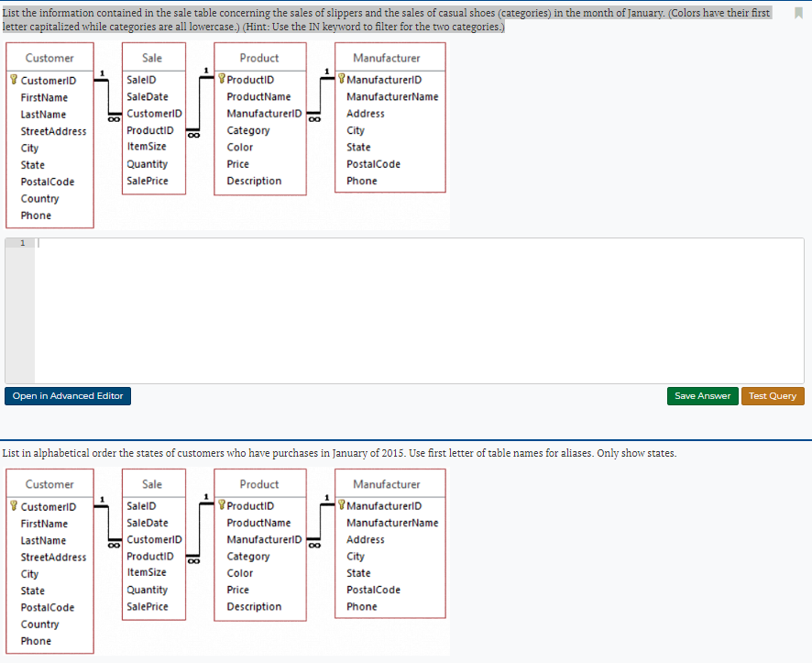
Task: Select the top Customer table header
Action: (49, 58)
